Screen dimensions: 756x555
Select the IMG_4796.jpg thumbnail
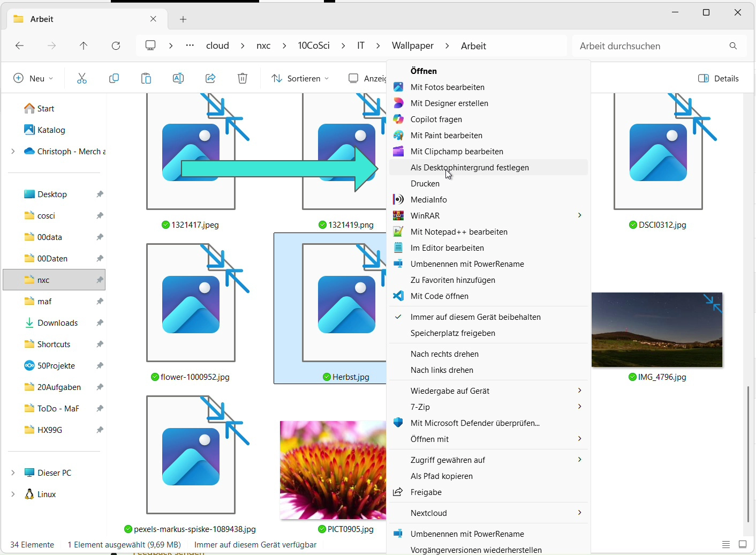click(x=657, y=329)
